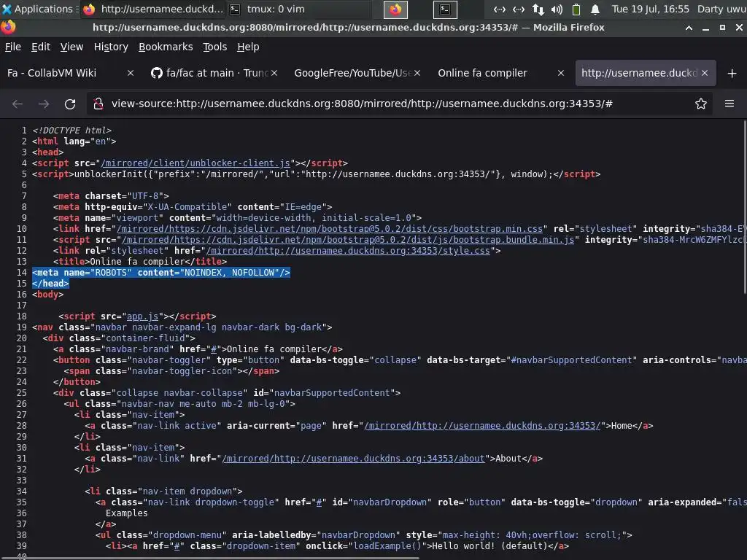Image resolution: width=747 pixels, height=560 pixels.
Task: Click the href # link on line 21
Action: pos(214,349)
